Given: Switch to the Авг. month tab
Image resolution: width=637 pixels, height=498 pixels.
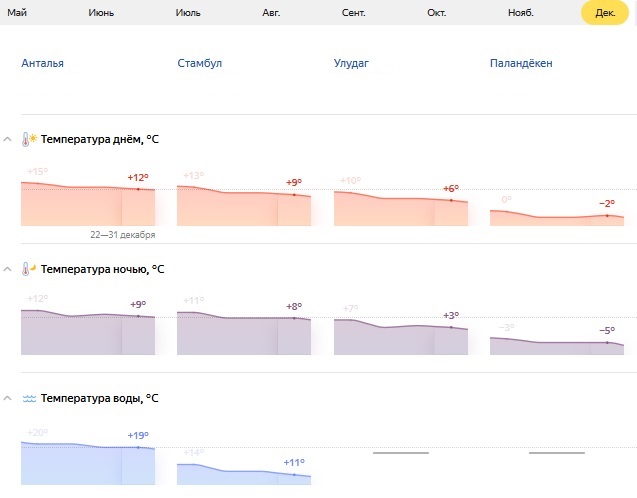Looking at the screenshot, I should pos(271,13).
